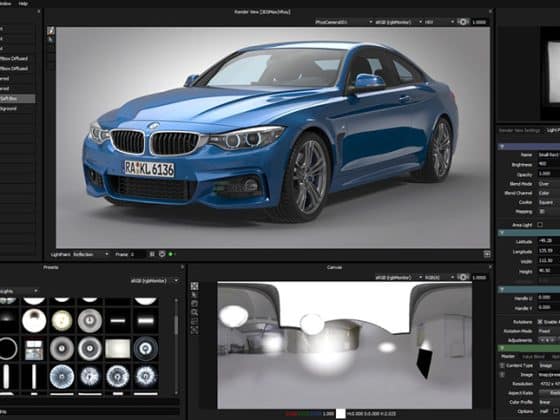Open Render View HSV channel dropdown
The width and height of the screenshot is (560, 420).
tap(439, 22)
